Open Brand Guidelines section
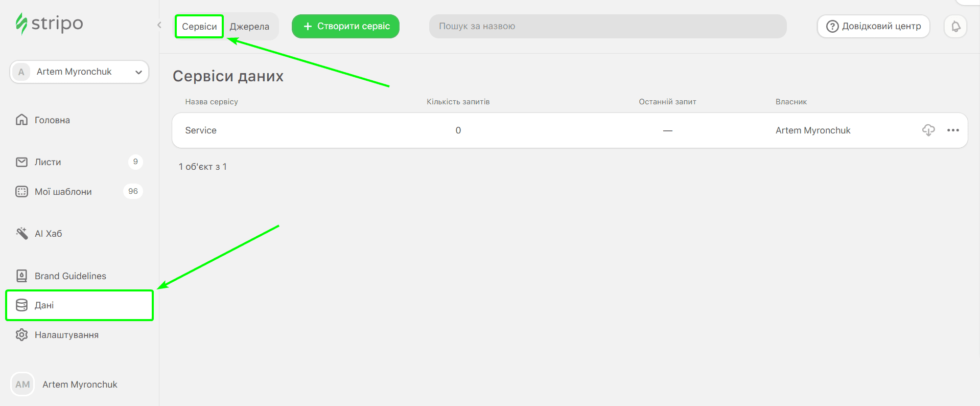This screenshot has width=980, height=406. click(70, 276)
